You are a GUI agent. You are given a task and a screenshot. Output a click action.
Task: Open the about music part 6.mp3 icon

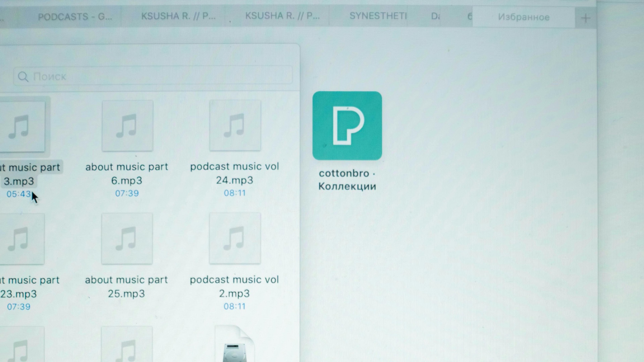(127, 126)
